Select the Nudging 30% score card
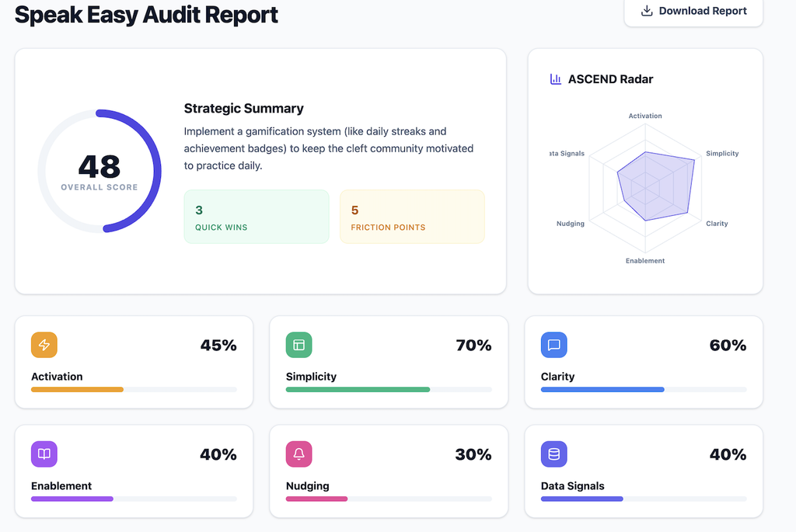 click(389, 471)
